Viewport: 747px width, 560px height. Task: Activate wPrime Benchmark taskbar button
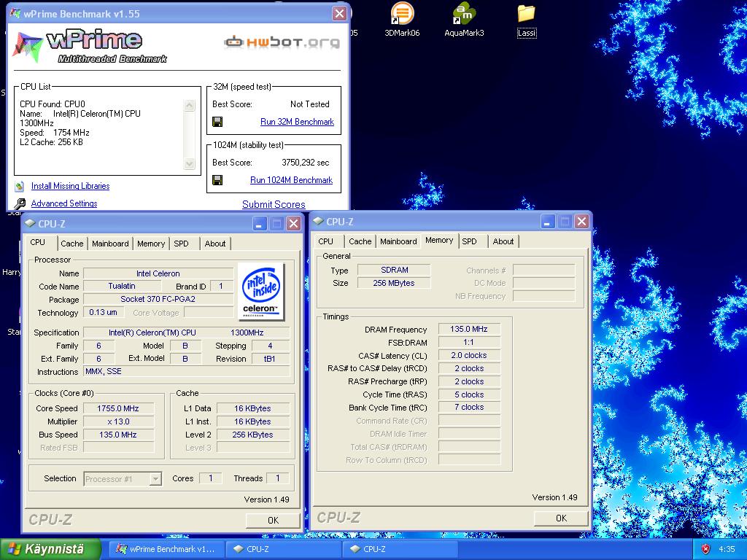pos(166,549)
